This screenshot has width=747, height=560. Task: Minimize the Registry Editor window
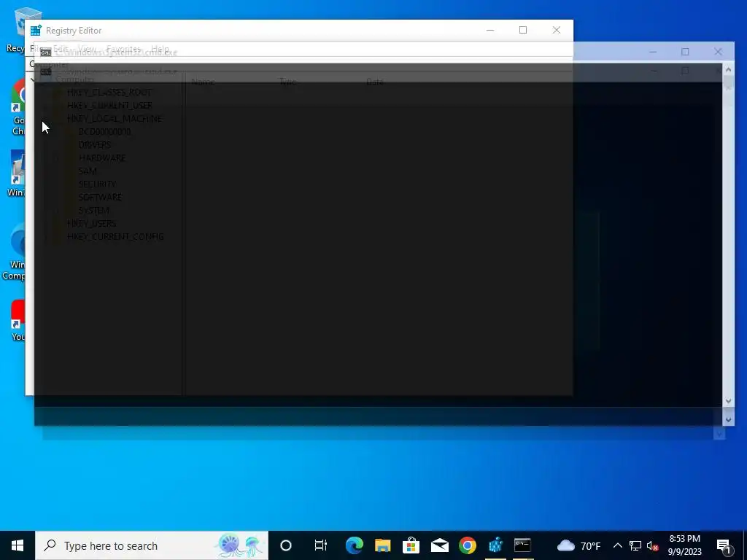click(x=490, y=30)
